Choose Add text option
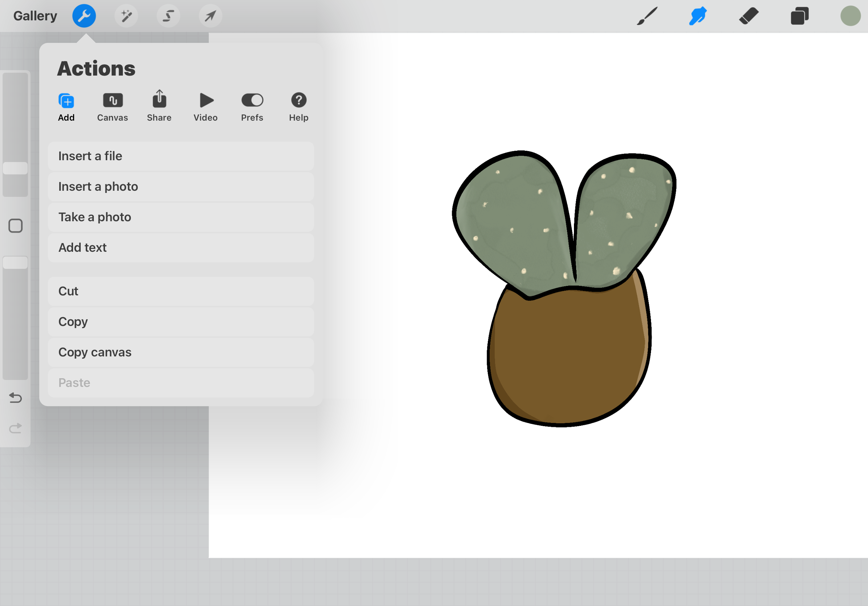 [x=181, y=247]
